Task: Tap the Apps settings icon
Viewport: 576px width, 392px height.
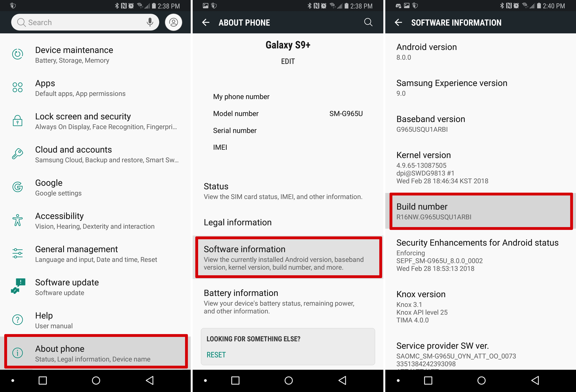Action: tap(17, 88)
